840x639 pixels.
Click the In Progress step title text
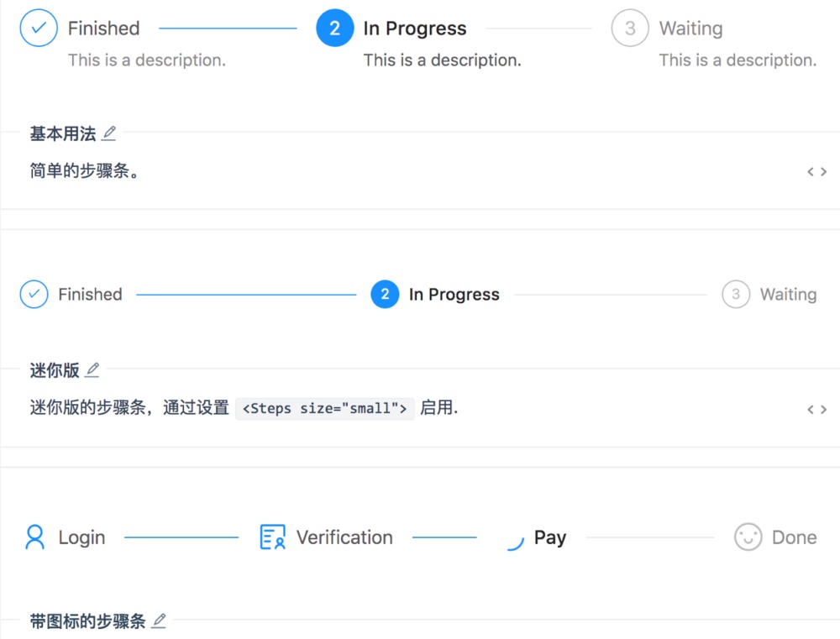414,28
